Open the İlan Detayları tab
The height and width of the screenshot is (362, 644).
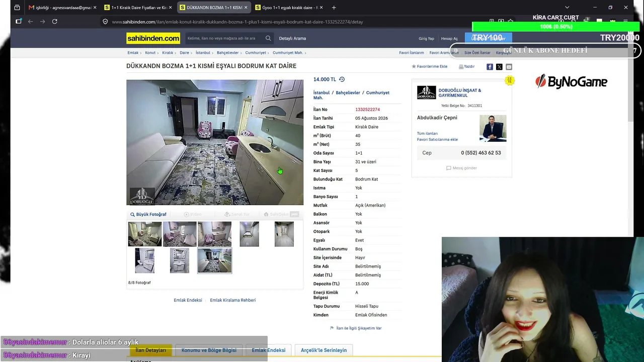point(151,350)
